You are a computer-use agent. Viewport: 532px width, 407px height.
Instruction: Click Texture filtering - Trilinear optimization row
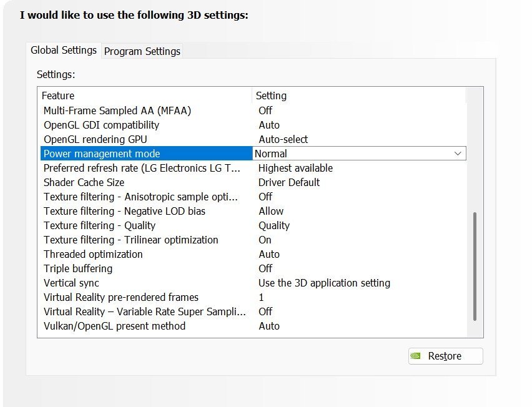tap(253, 240)
